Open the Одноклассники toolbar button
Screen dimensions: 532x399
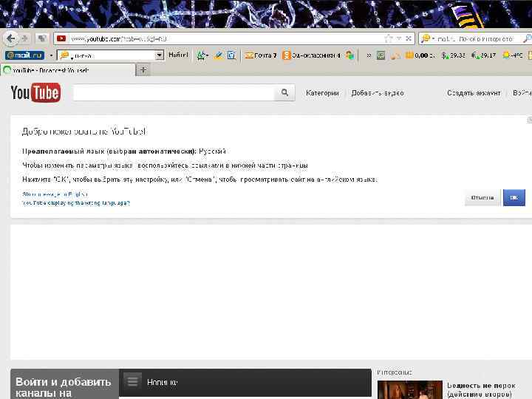coord(312,55)
